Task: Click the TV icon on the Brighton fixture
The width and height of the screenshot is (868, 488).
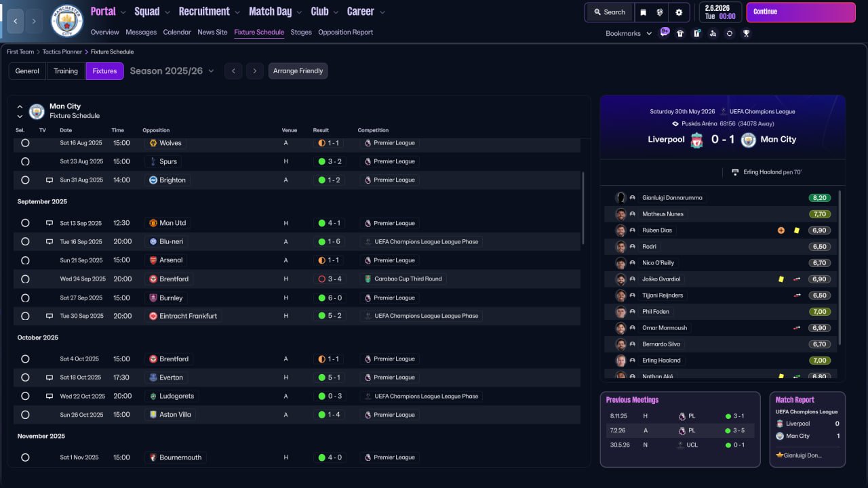Action: click(x=50, y=180)
